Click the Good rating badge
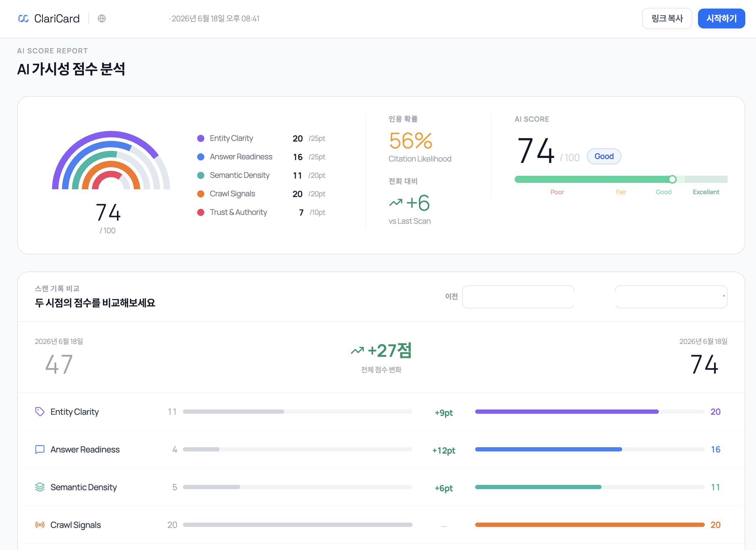The height and width of the screenshot is (550, 756). [x=604, y=157]
